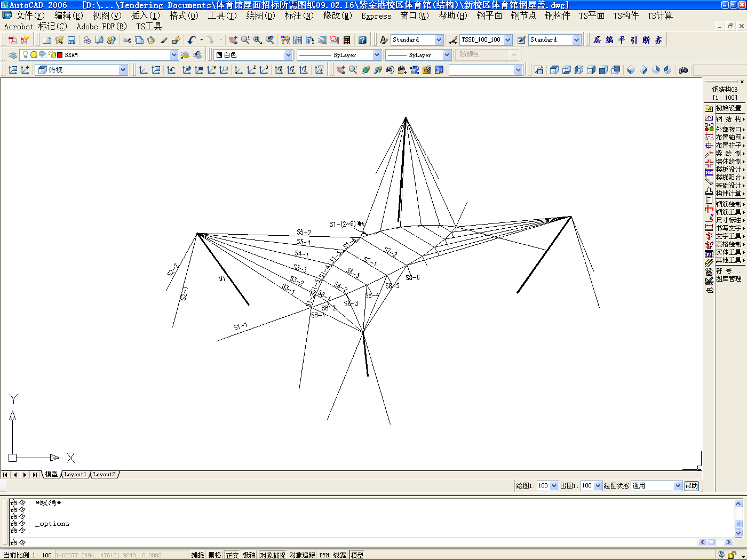Viewport: 747px width, 560px height.
Task: Open the Layer Properties Manager icon
Action: [13, 55]
